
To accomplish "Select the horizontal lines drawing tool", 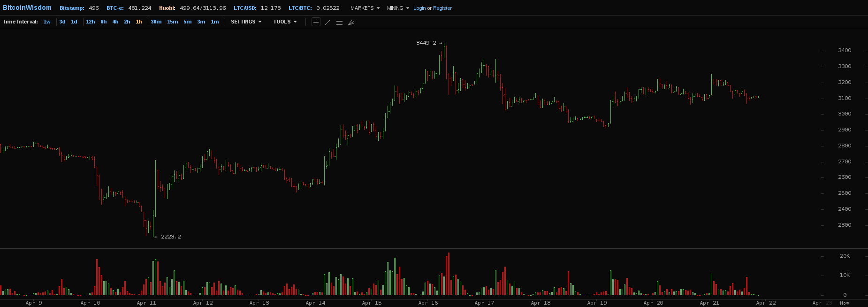I will tap(339, 22).
